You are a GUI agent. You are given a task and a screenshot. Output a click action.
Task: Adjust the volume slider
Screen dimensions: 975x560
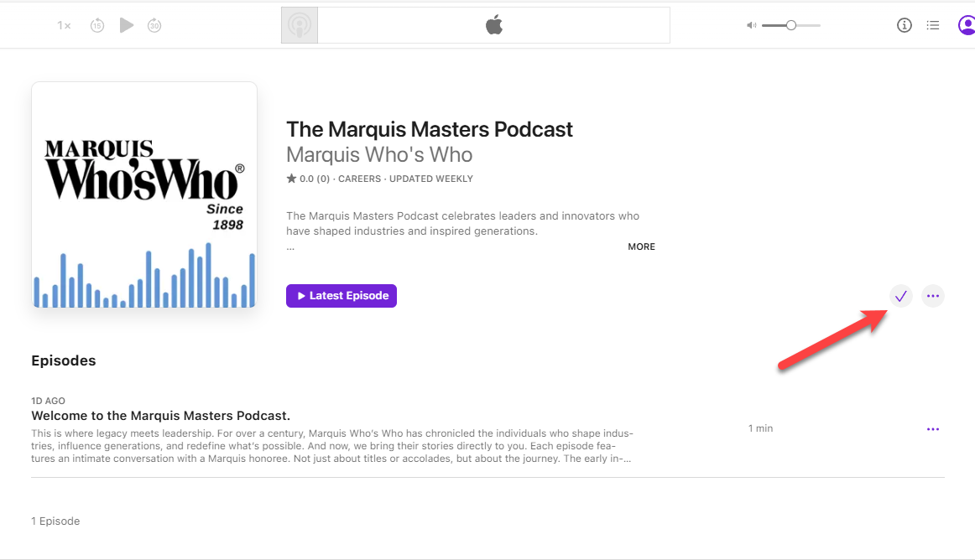(790, 26)
